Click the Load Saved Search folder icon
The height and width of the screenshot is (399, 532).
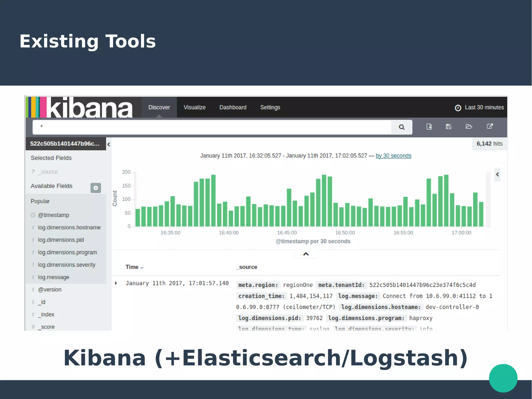click(x=469, y=127)
